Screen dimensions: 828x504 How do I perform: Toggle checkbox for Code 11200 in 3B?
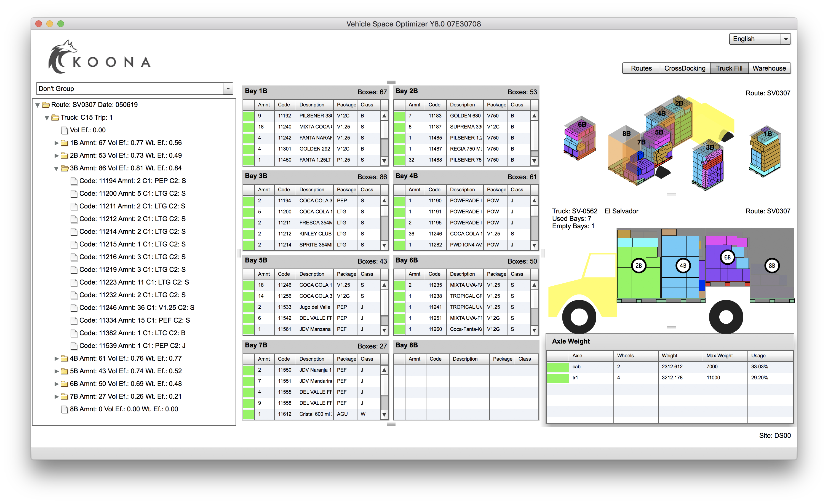(249, 212)
